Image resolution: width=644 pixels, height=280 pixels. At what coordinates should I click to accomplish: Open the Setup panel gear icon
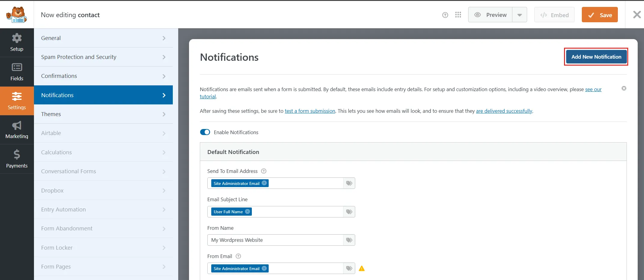pyautogui.click(x=17, y=38)
